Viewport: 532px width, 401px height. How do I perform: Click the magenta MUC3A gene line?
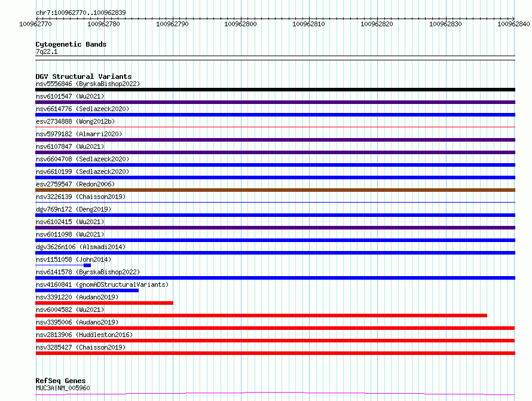click(275, 394)
